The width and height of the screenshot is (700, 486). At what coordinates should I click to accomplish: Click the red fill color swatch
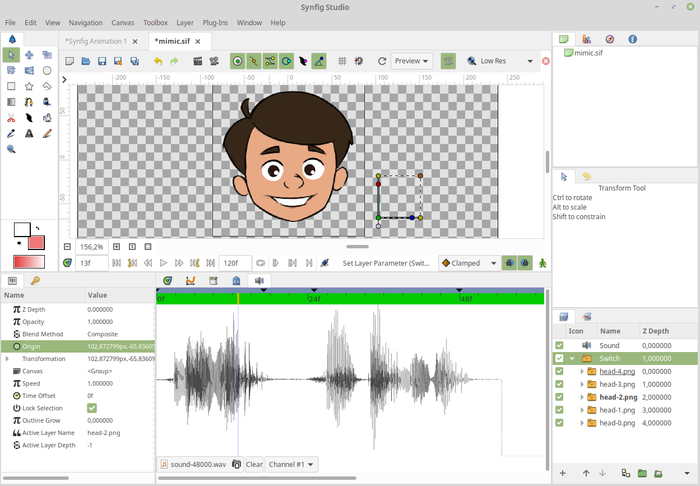36,243
